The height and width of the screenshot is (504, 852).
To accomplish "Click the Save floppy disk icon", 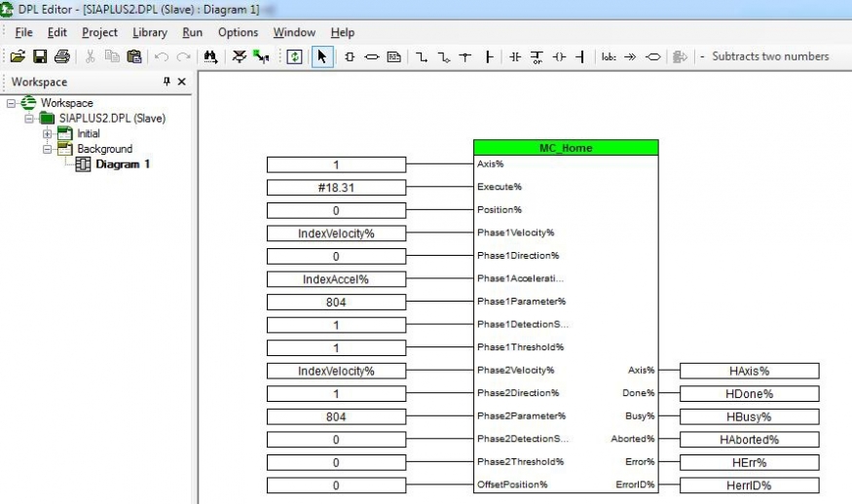I will coord(40,56).
